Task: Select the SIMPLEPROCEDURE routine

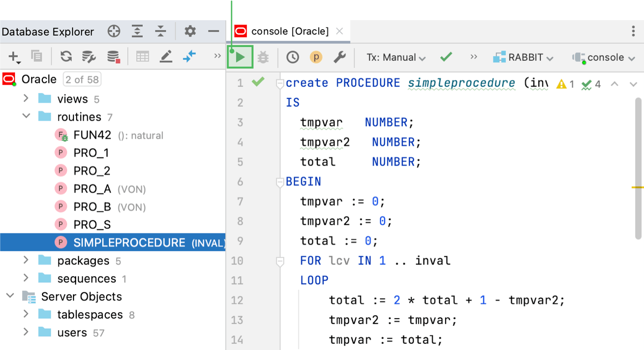Action: (x=113, y=242)
